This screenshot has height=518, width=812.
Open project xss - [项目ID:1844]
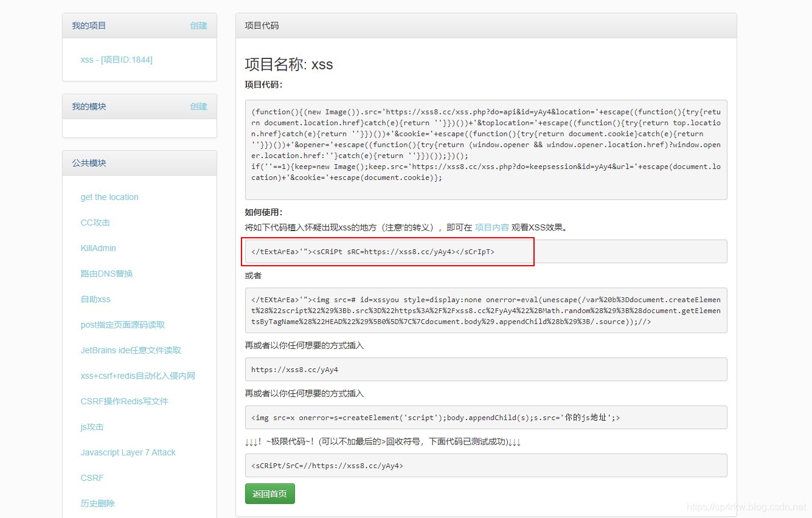click(116, 60)
